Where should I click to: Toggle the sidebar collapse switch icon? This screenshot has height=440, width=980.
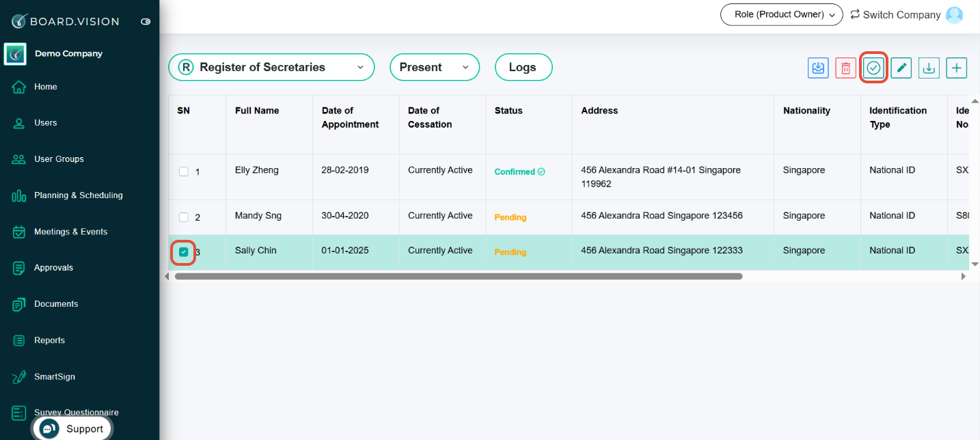(x=146, y=22)
